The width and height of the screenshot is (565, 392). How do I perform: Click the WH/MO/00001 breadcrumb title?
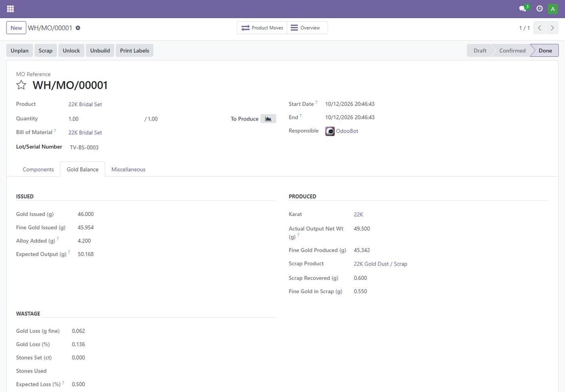(50, 28)
